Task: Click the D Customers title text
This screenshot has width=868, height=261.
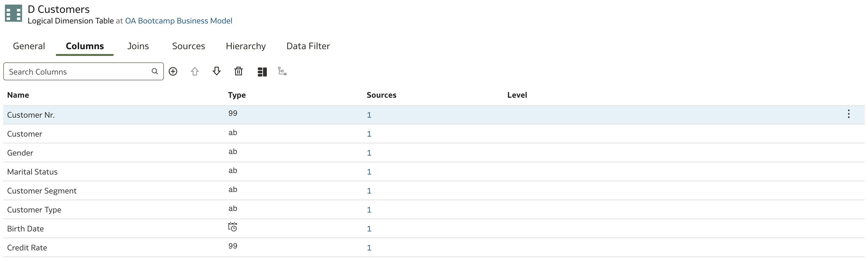Action: (59, 9)
